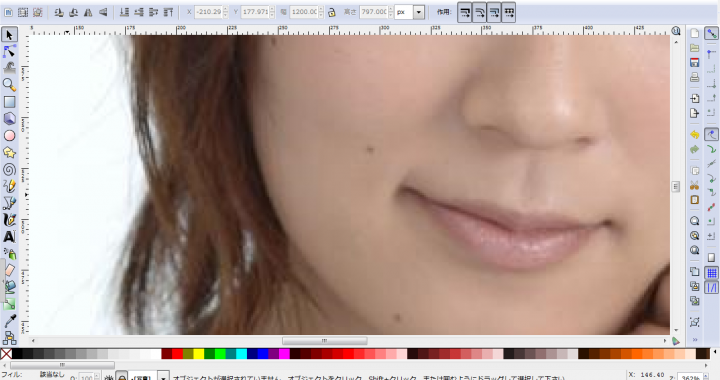
Task: Choose the Node edit tool
Action: pyautogui.click(x=9, y=51)
